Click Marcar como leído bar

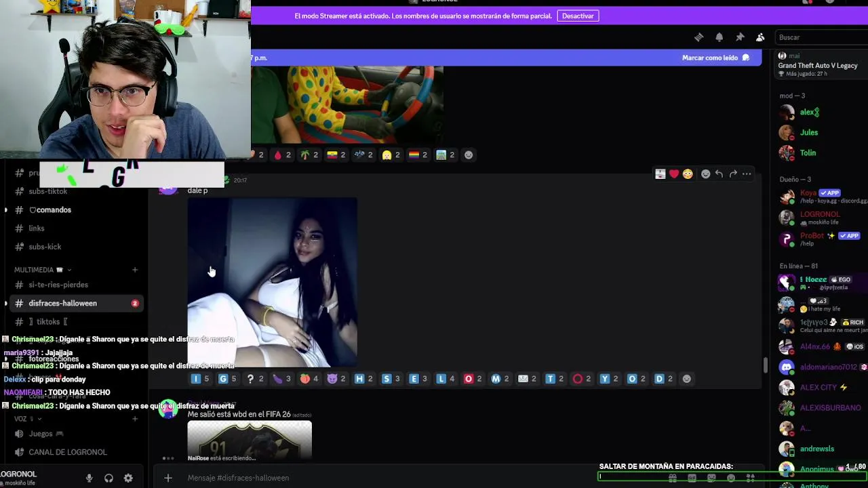tap(715, 58)
